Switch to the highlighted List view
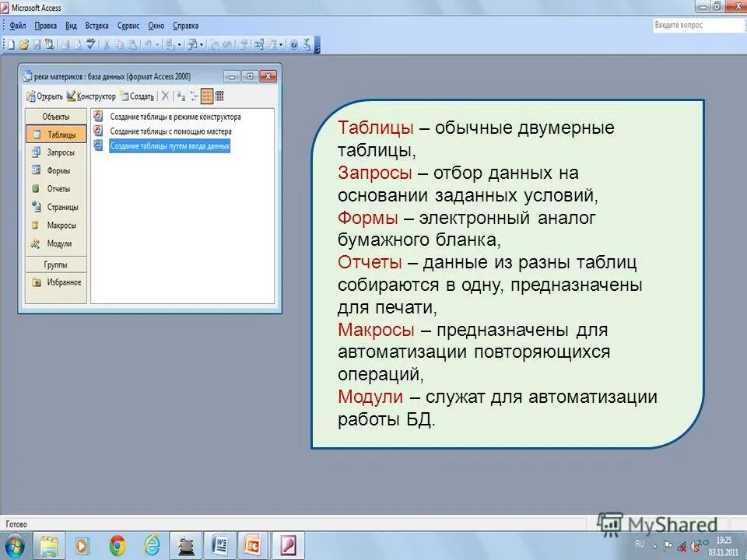 tap(207, 96)
